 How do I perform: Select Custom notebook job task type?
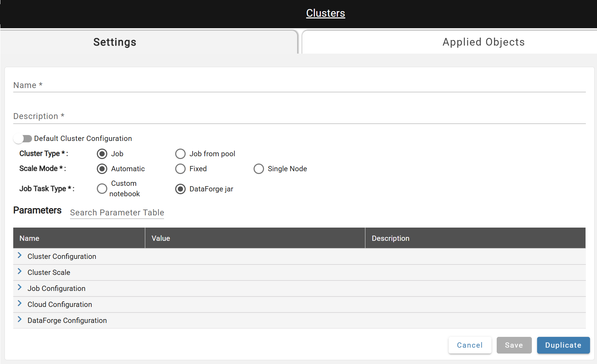click(x=102, y=189)
